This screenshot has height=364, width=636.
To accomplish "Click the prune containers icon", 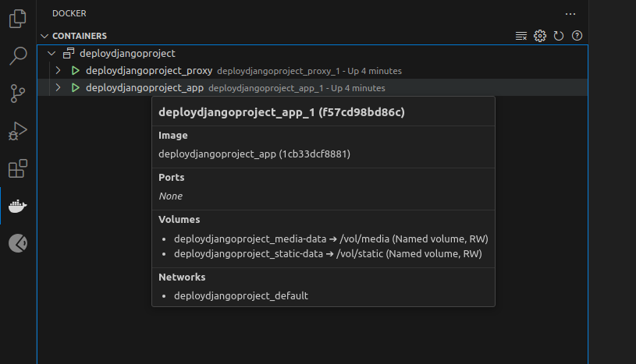I will (521, 36).
